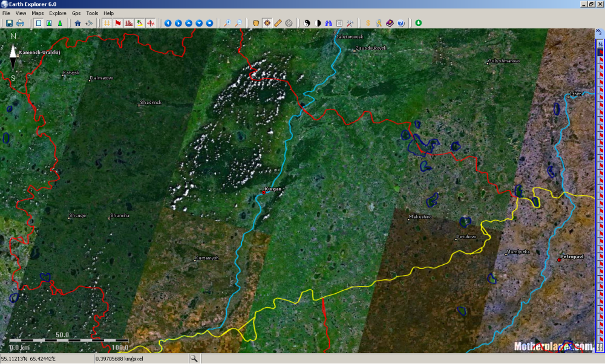Toggle the red flag placemarks layer
605x364 pixels.
coord(117,23)
